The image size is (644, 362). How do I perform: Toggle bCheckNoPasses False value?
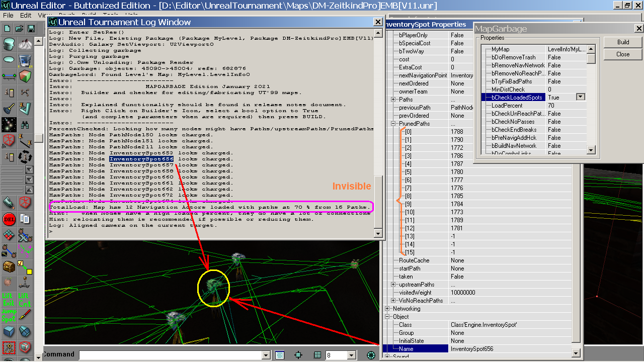(567, 122)
